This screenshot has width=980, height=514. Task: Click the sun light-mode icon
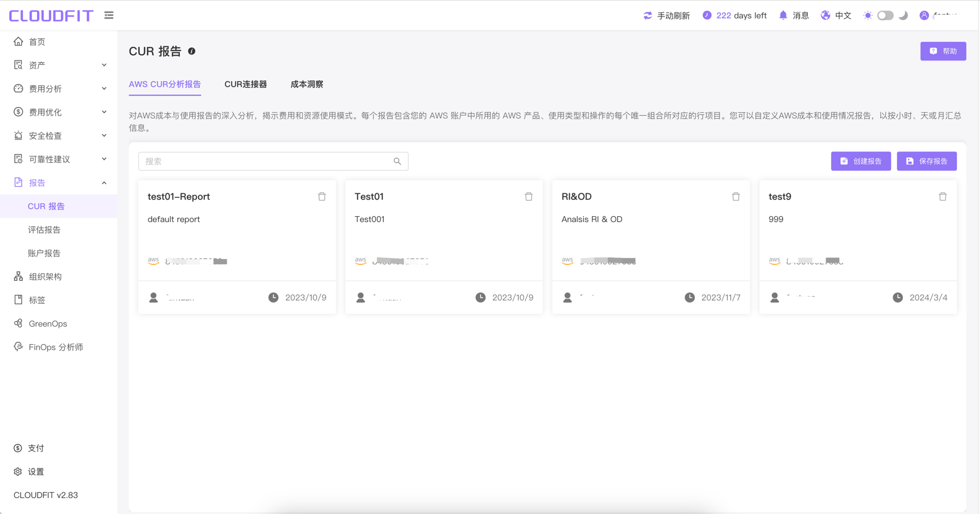868,15
